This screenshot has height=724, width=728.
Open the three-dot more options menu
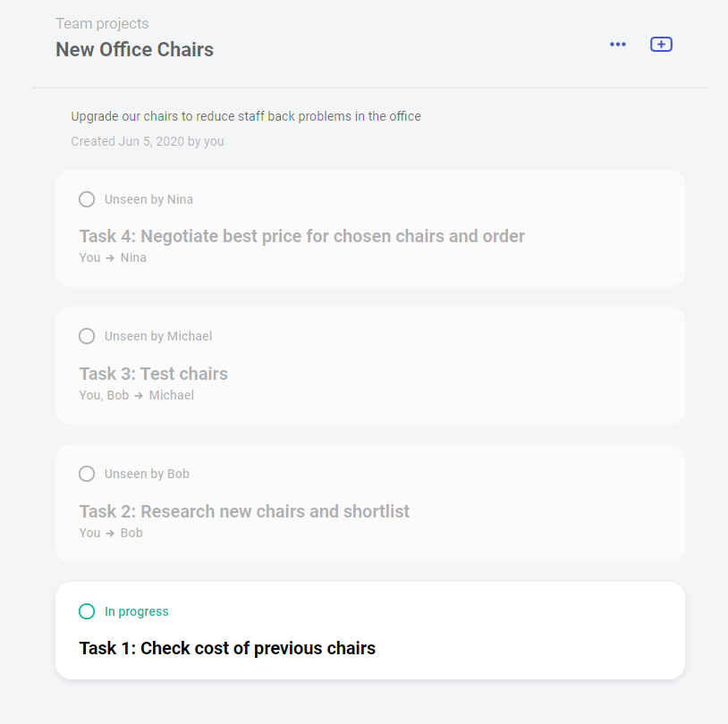(618, 45)
